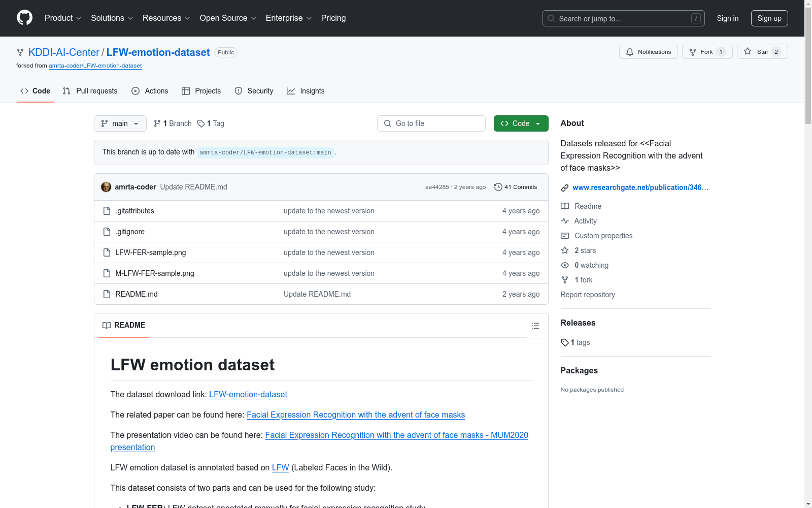812x508 pixels.
Task: Open the green Code dropdown button
Action: pos(521,123)
